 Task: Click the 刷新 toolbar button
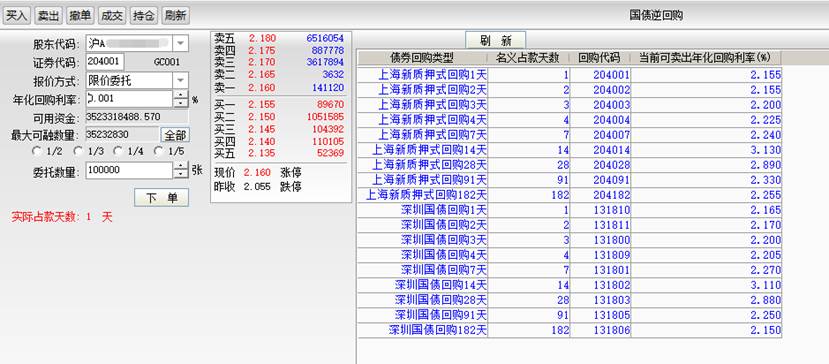tap(176, 16)
